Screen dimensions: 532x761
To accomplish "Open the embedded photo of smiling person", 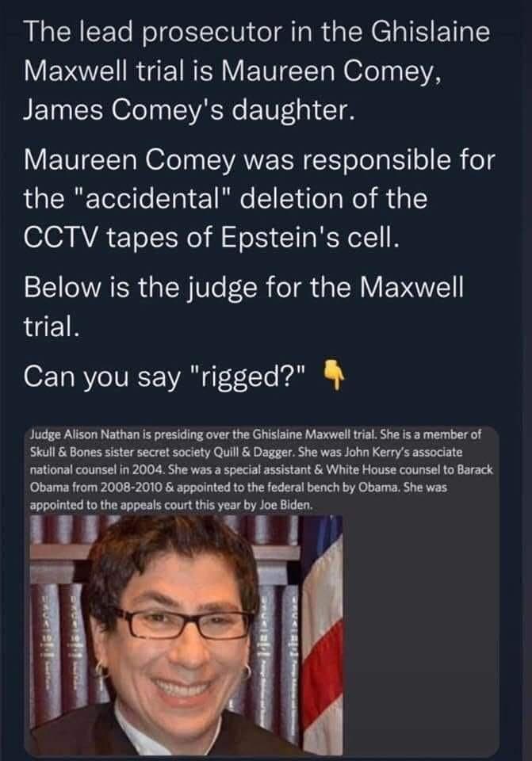I will click(x=186, y=635).
